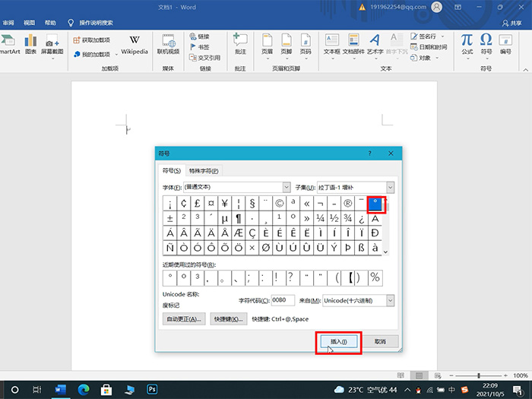Viewport: 532px width, 399px height.
Task: Insert 联机视频 online video
Action: point(168,44)
